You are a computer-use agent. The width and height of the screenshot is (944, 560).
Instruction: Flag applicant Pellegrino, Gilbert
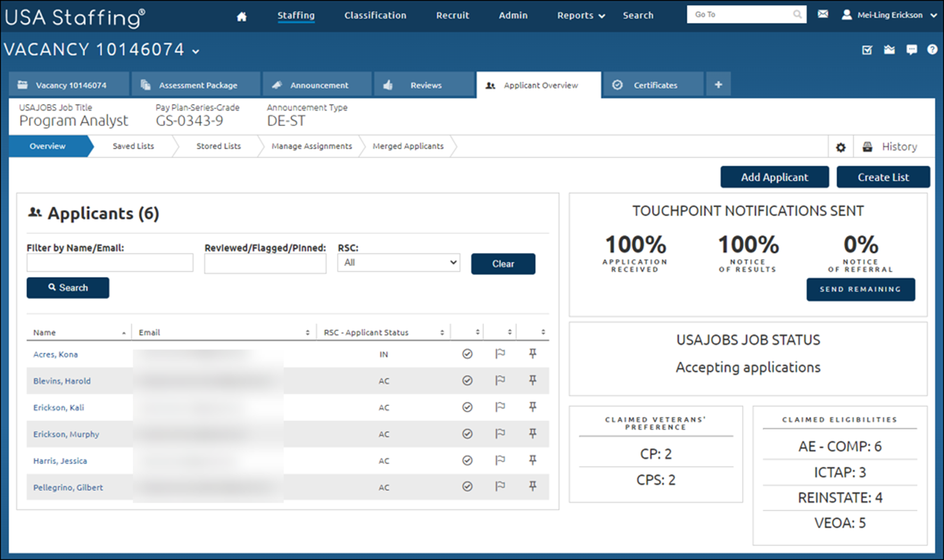pos(500,486)
